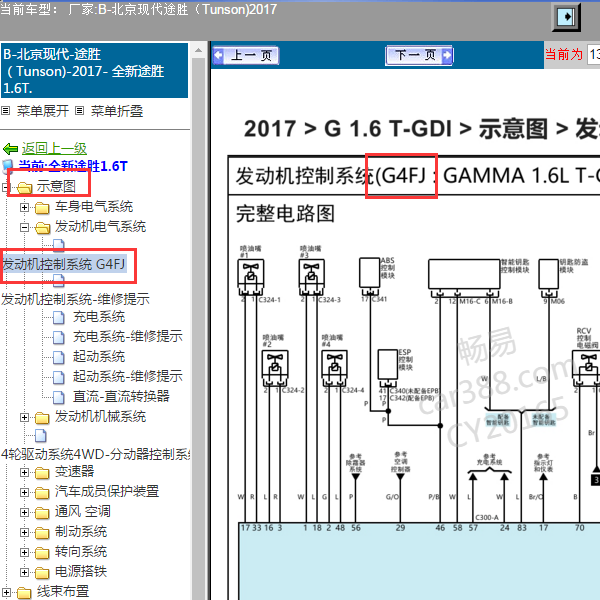Click the 电源搭铁 folder icon
The width and height of the screenshot is (600, 600).
42,573
